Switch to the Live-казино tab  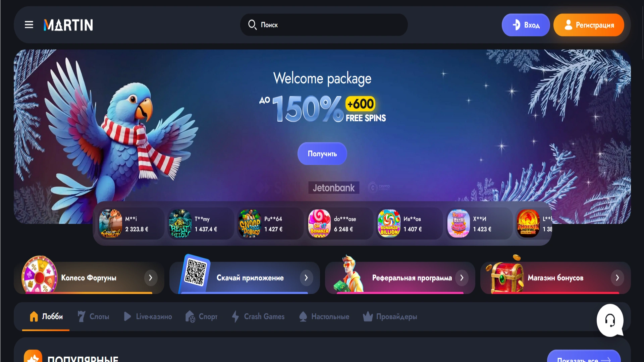click(148, 316)
